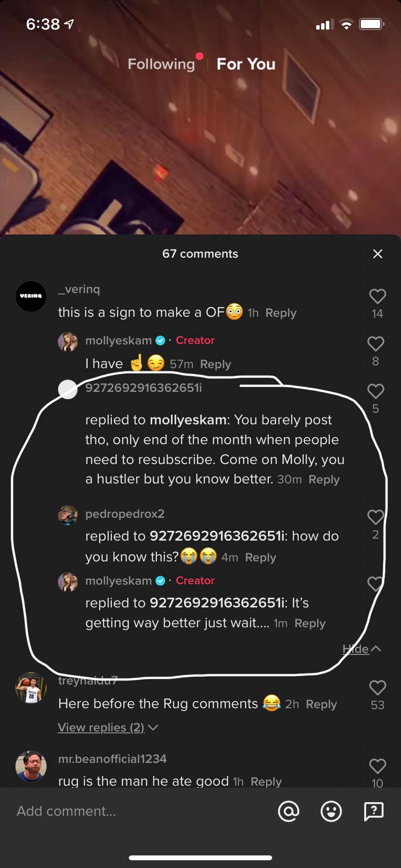Switch to the For You tab
This screenshot has height=868, width=401.
pos(246,64)
